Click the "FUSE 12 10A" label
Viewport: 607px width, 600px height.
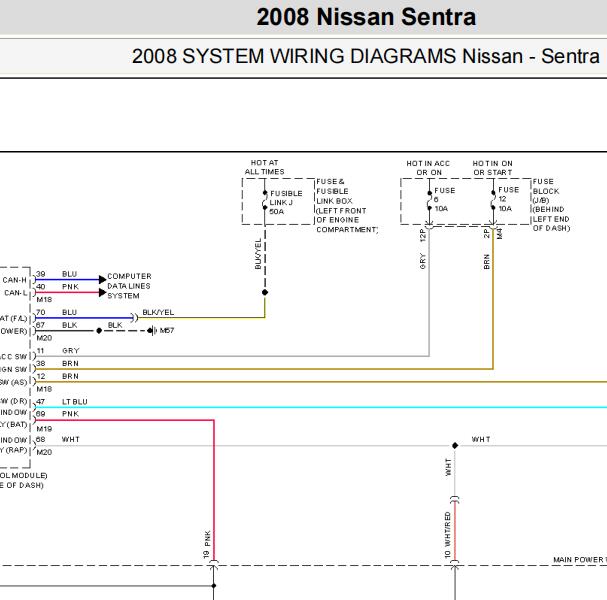point(508,199)
